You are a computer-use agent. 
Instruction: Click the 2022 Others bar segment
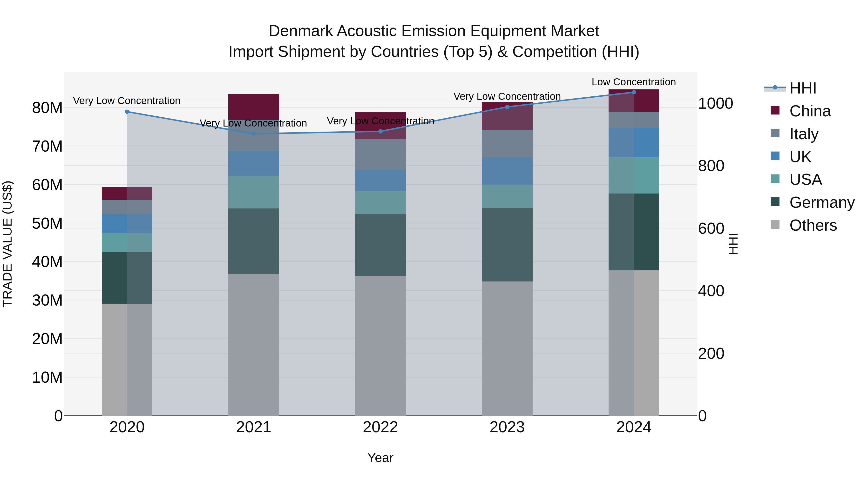coord(380,346)
